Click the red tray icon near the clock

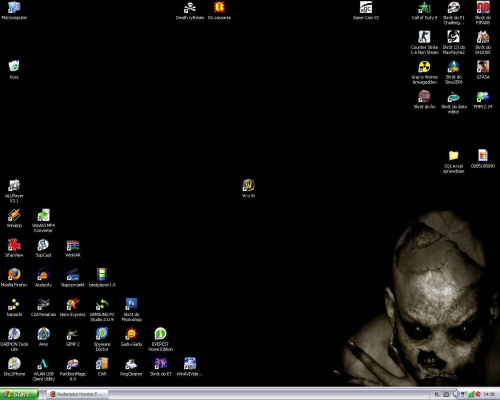pyautogui.click(x=478, y=394)
